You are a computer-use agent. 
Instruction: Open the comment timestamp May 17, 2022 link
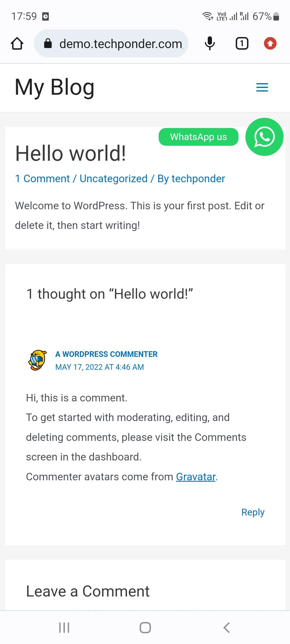tap(100, 367)
